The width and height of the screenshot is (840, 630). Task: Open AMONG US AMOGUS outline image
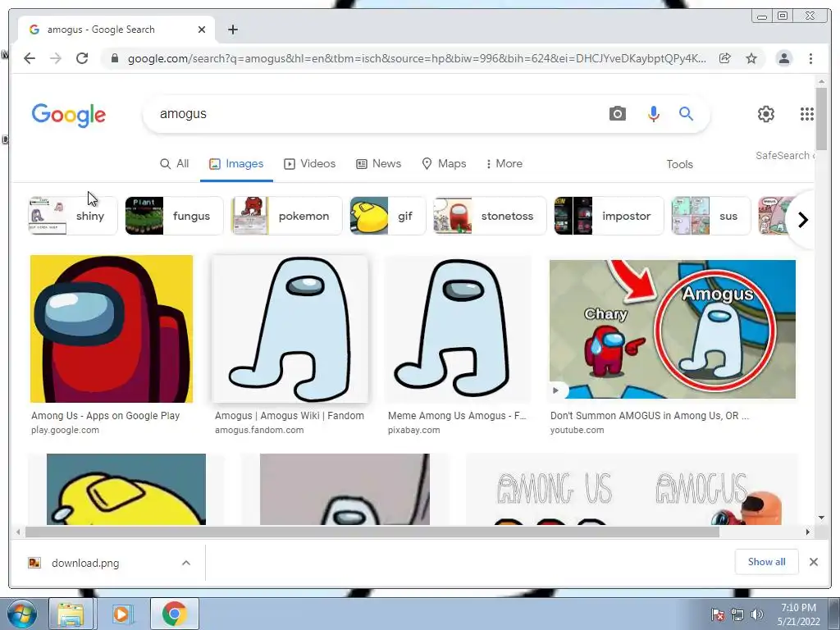(x=632, y=489)
